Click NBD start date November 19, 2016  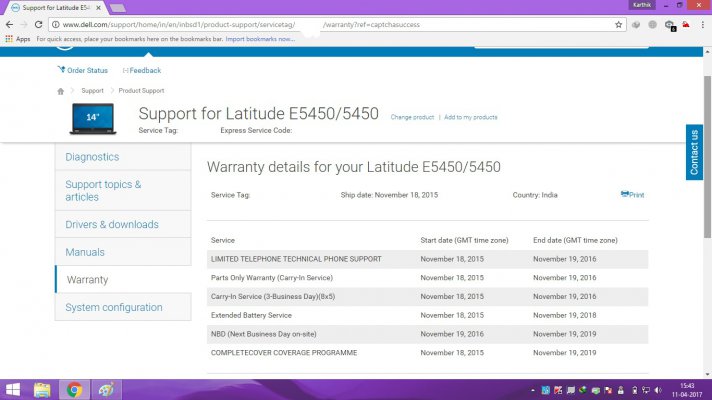(452, 334)
